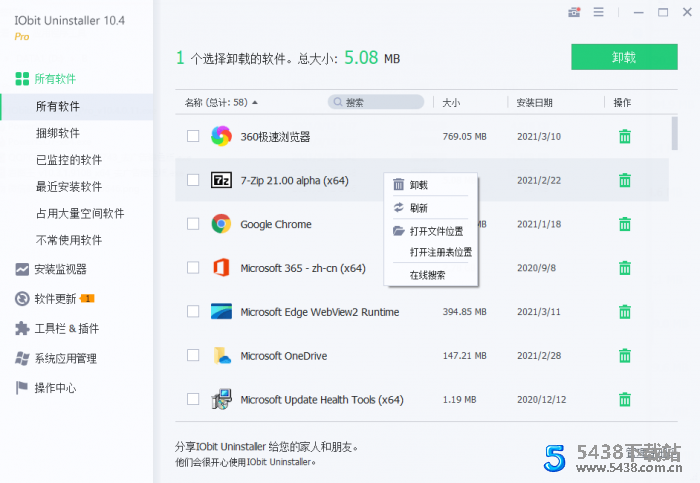Viewport: 700px width, 483px height.
Task: Click the 分享IObit Uninstaller share text
Action: pyautogui.click(x=267, y=447)
